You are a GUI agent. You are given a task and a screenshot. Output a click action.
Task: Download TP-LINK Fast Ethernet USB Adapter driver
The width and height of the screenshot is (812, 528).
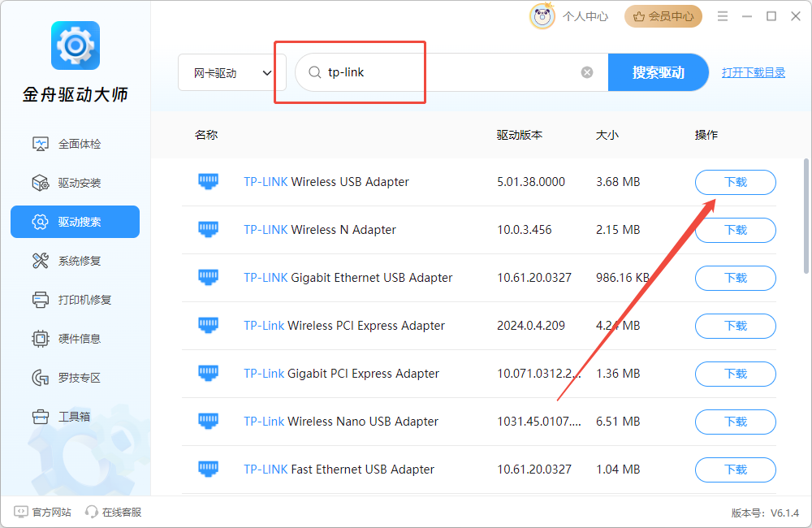(x=736, y=470)
